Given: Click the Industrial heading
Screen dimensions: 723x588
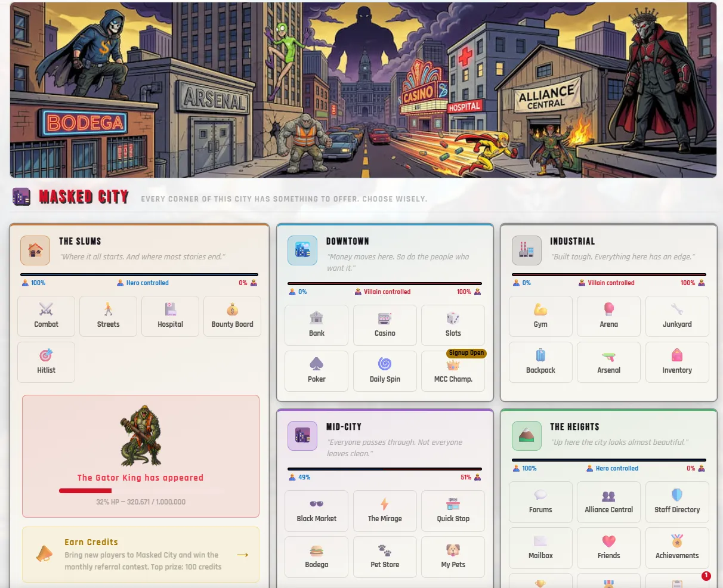Looking at the screenshot, I should pyautogui.click(x=573, y=242).
